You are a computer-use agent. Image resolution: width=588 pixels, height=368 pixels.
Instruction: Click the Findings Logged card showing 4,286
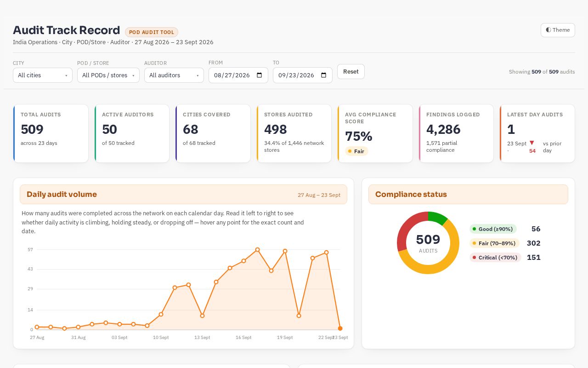(456, 133)
